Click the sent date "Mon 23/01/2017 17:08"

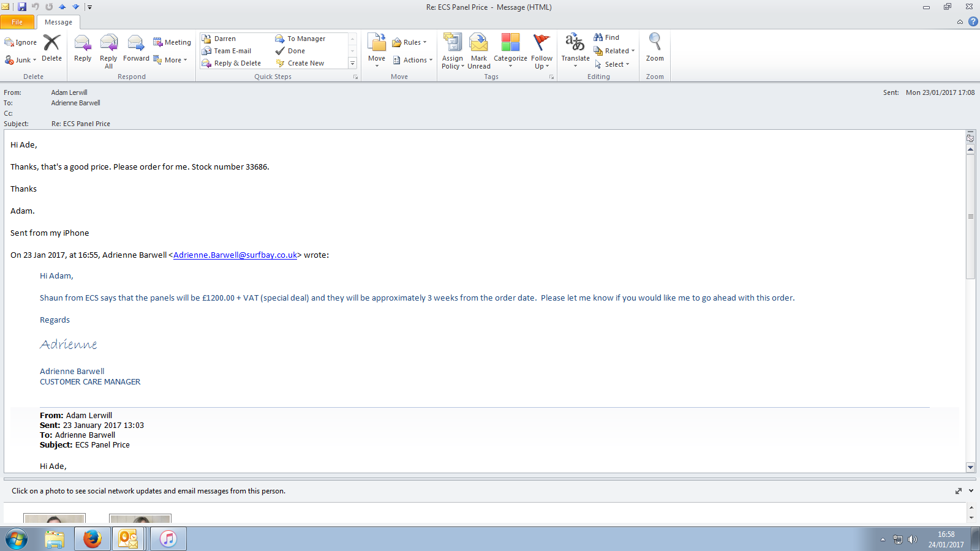[x=940, y=92]
